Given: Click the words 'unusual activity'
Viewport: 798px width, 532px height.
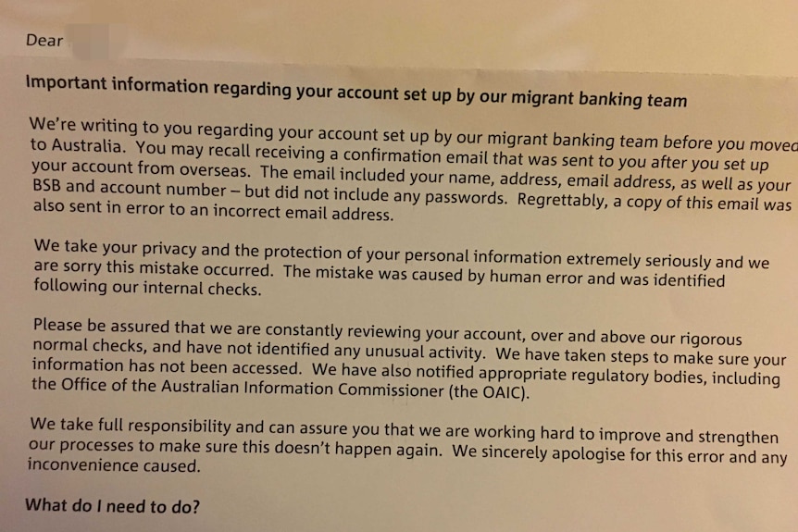Looking at the screenshot, I should [x=424, y=352].
